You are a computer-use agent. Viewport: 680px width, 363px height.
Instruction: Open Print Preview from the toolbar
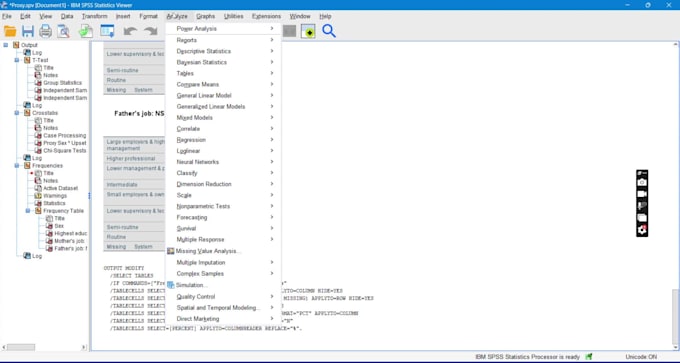pos(64,31)
